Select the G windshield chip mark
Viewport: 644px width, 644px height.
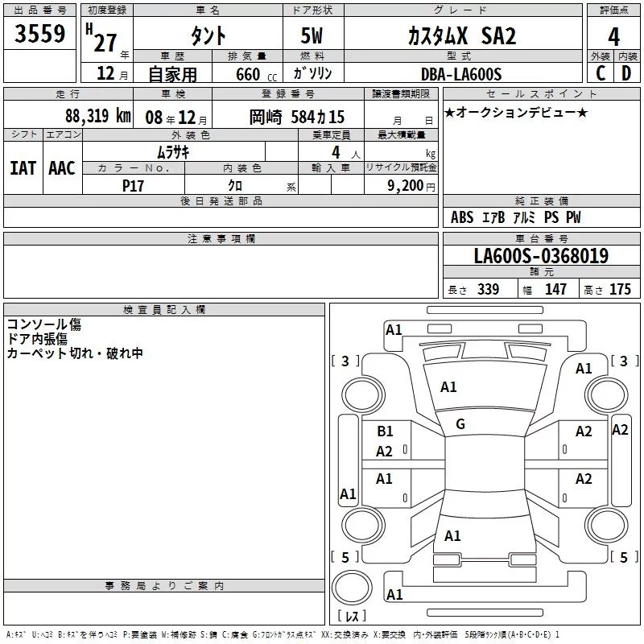point(460,424)
